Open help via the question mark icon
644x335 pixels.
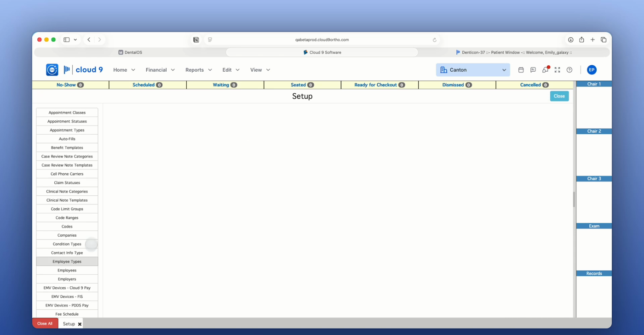click(x=569, y=70)
